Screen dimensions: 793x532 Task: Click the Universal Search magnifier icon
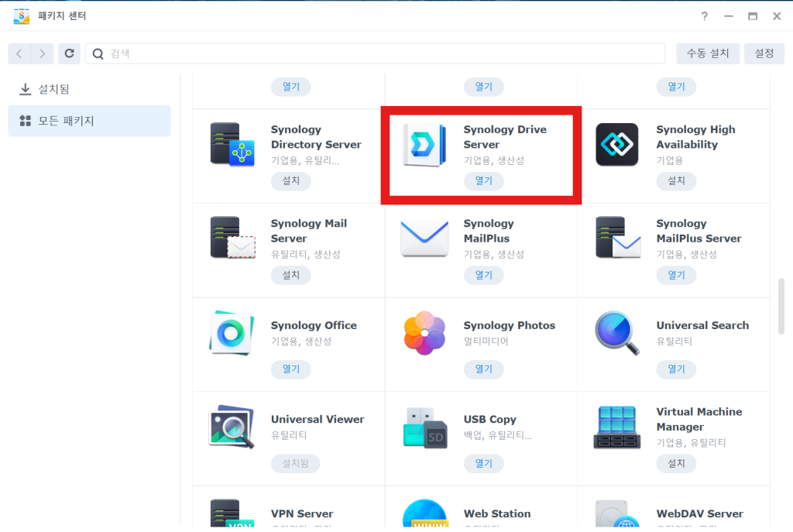click(617, 333)
